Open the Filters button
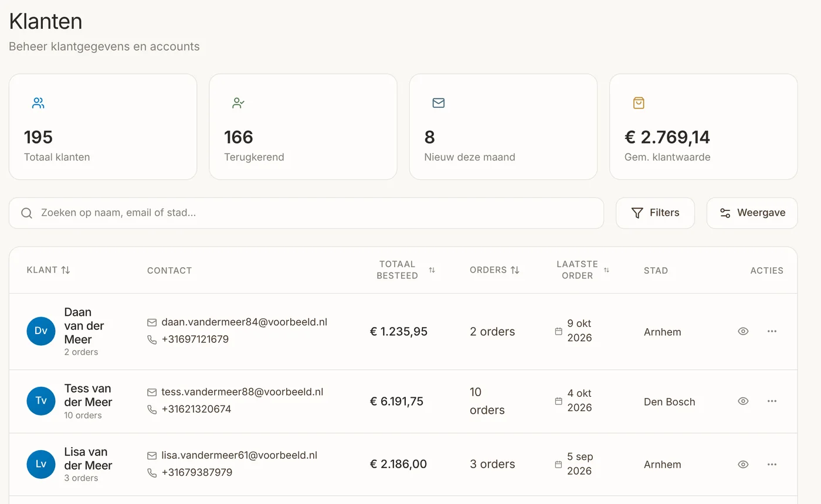 [655, 213]
